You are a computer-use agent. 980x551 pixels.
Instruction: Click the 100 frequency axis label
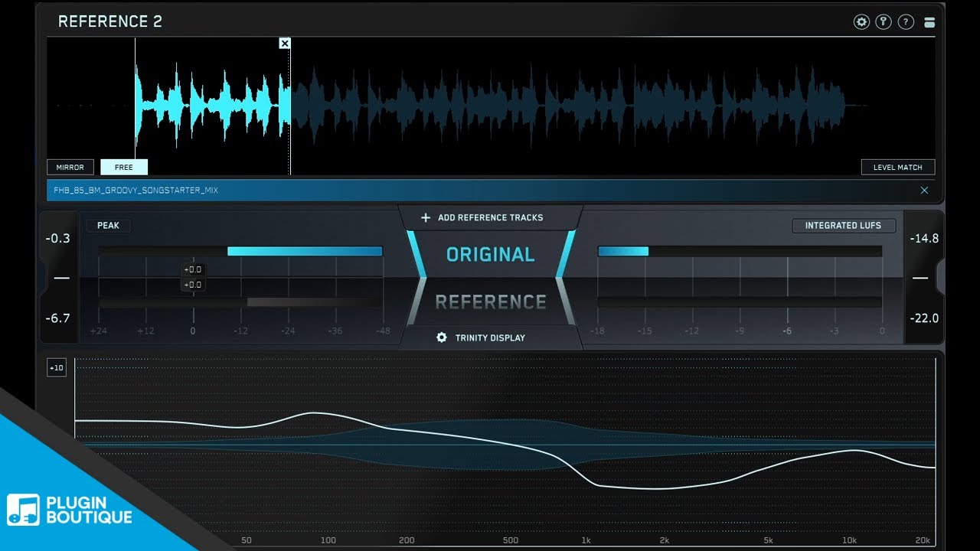click(328, 540)
